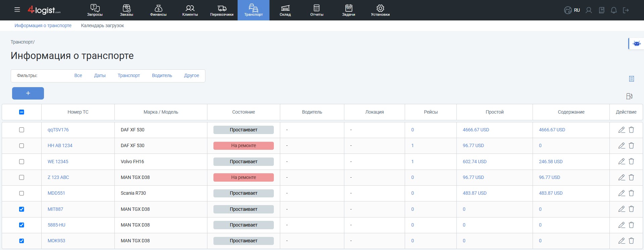Go to Финансы section
The image size is (644, 250).
158,10
